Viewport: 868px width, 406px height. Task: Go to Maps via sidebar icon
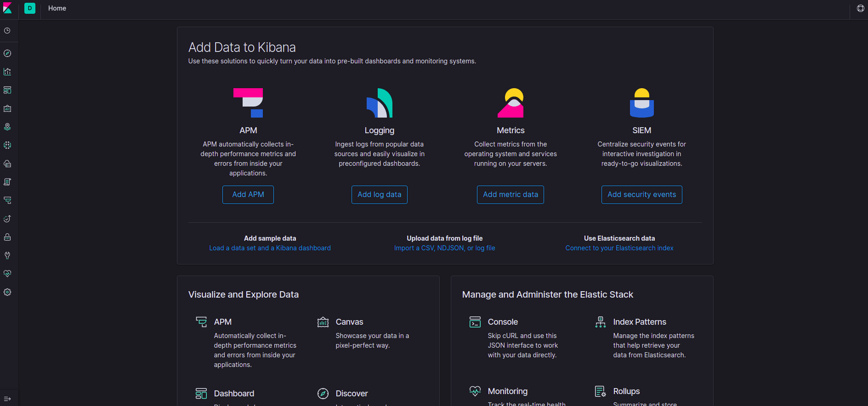[x=7, y=127]
